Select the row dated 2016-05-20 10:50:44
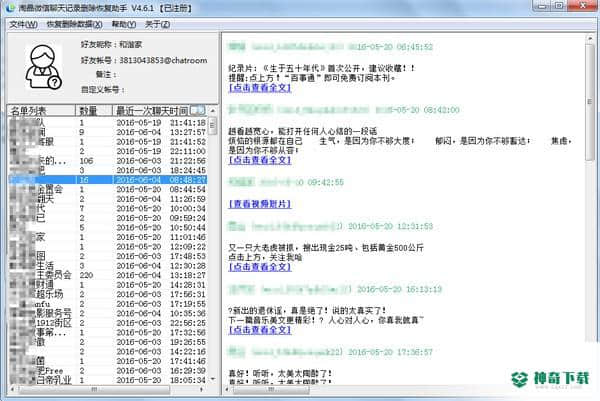600x401 pixels. (x=108, y=228)
